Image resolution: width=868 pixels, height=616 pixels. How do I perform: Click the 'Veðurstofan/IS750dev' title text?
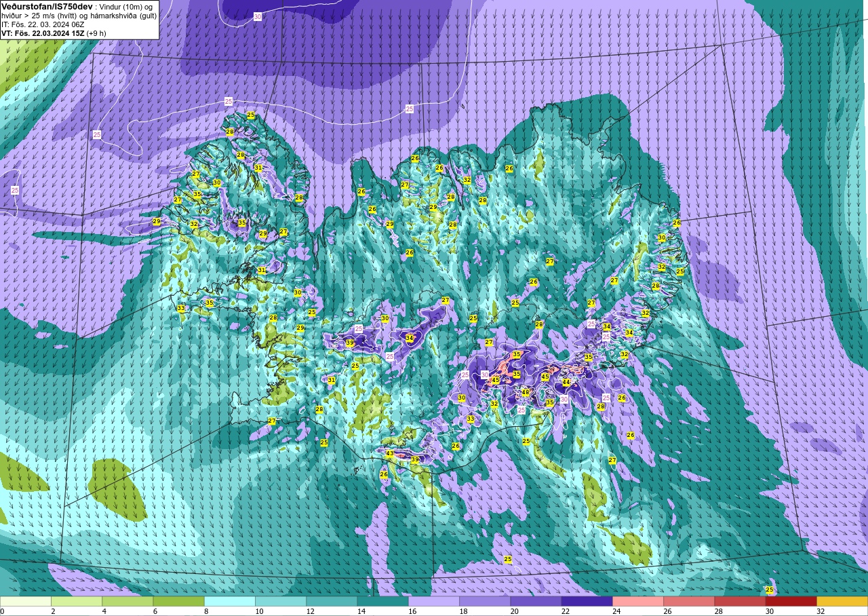47,6
